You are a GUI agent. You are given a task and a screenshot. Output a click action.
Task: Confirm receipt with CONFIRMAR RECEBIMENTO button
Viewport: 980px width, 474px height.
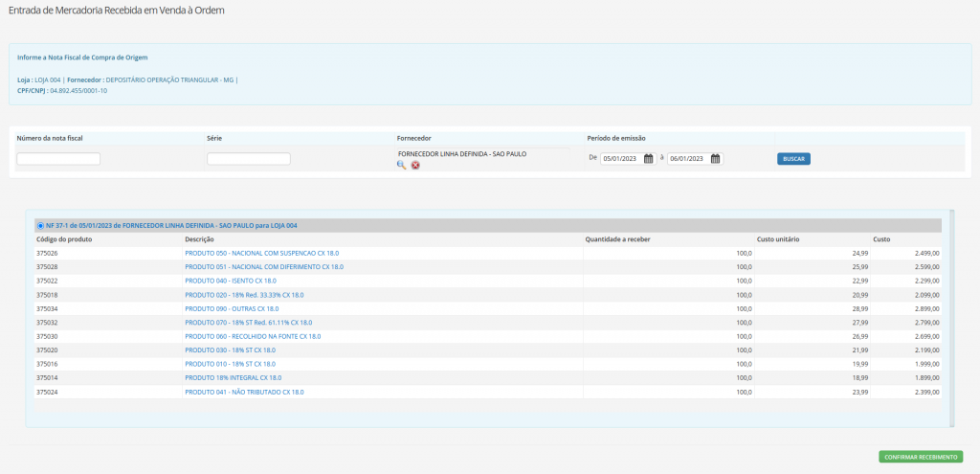click(x=921, y=457)
